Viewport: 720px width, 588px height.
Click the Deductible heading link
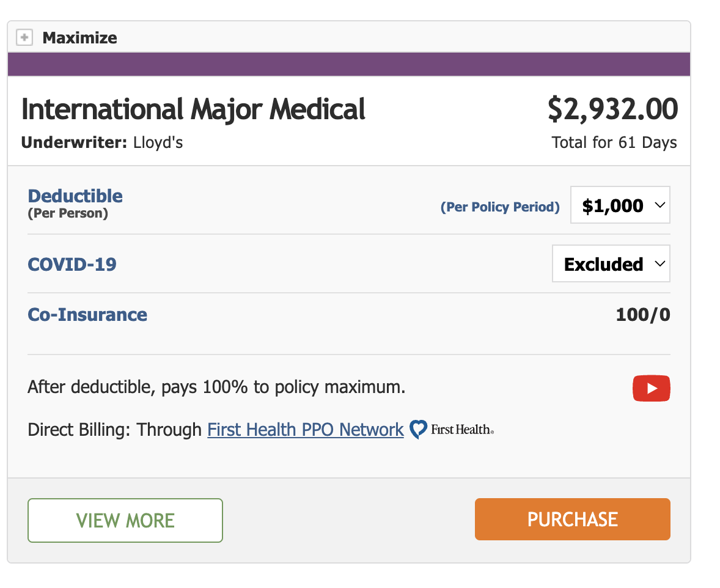coord(75,196)
